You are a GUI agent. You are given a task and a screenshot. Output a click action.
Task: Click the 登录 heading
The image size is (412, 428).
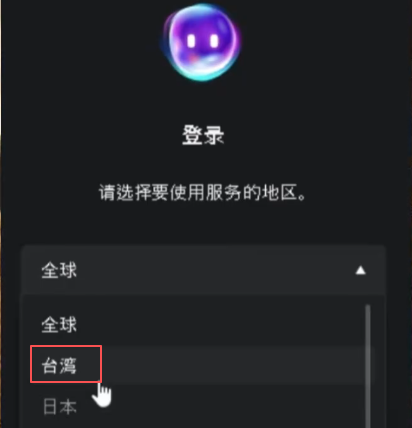[203, 135]
